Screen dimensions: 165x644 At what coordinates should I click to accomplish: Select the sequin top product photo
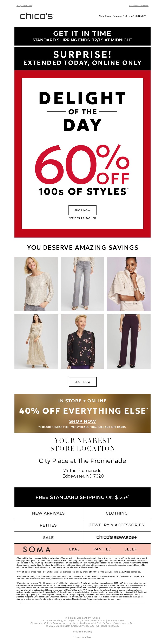click(x=36, y=284)
